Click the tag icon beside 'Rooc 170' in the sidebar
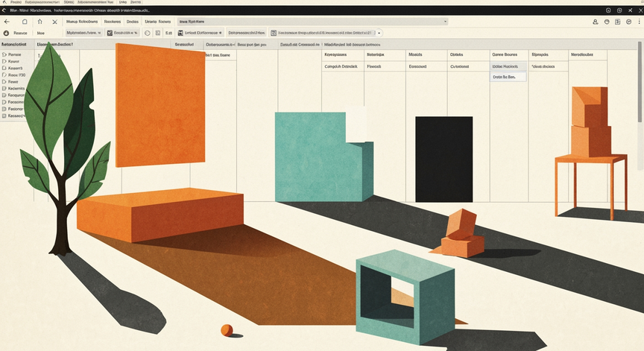Screen dimensions: 644x351 tap(4, 75)
